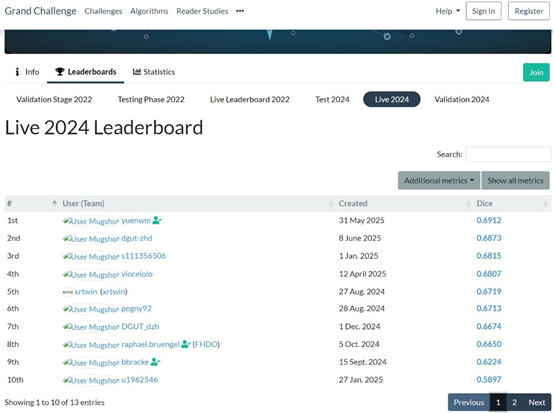Expand the Help dropdown menu
The image size is (554, 413).
pos(447,11)
